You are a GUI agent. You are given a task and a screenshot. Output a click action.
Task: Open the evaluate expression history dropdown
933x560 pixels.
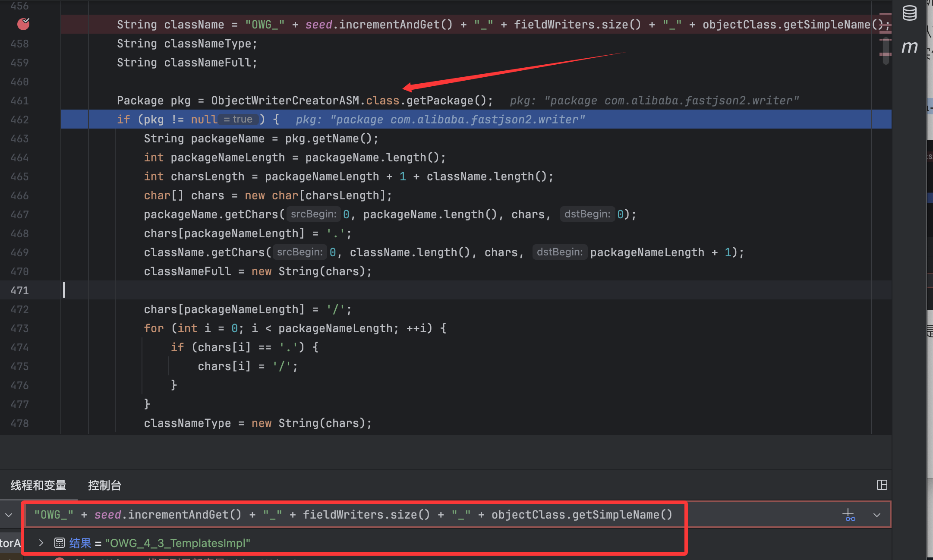click(876, 515)
